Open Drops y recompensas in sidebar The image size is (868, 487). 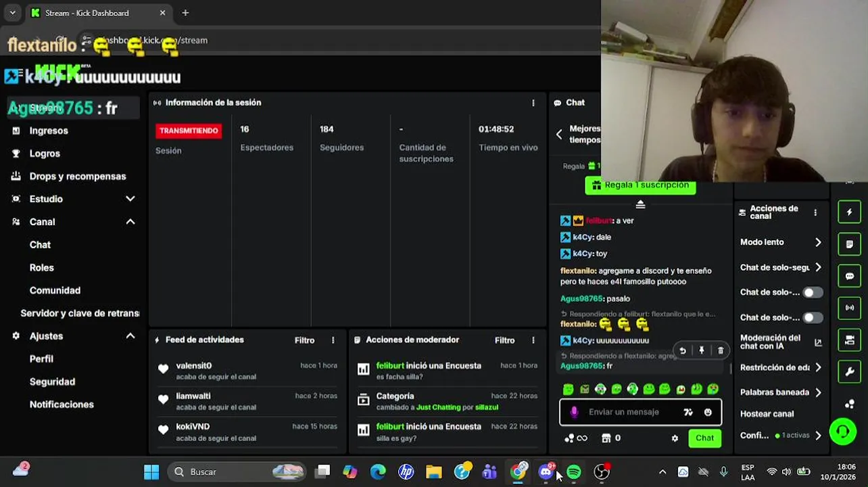tap(78, 177)
